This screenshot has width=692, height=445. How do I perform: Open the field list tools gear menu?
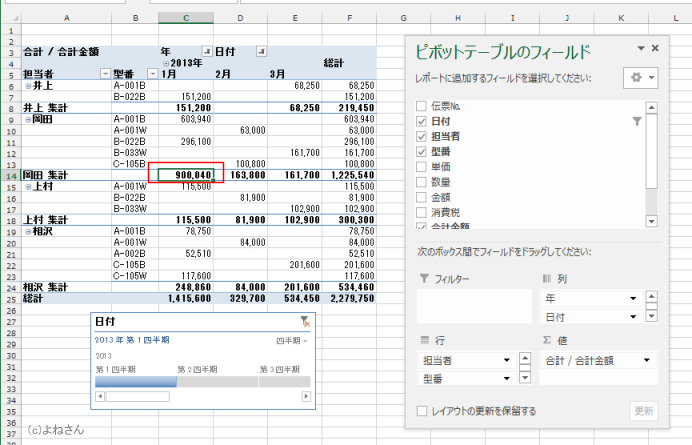point(638,78)
